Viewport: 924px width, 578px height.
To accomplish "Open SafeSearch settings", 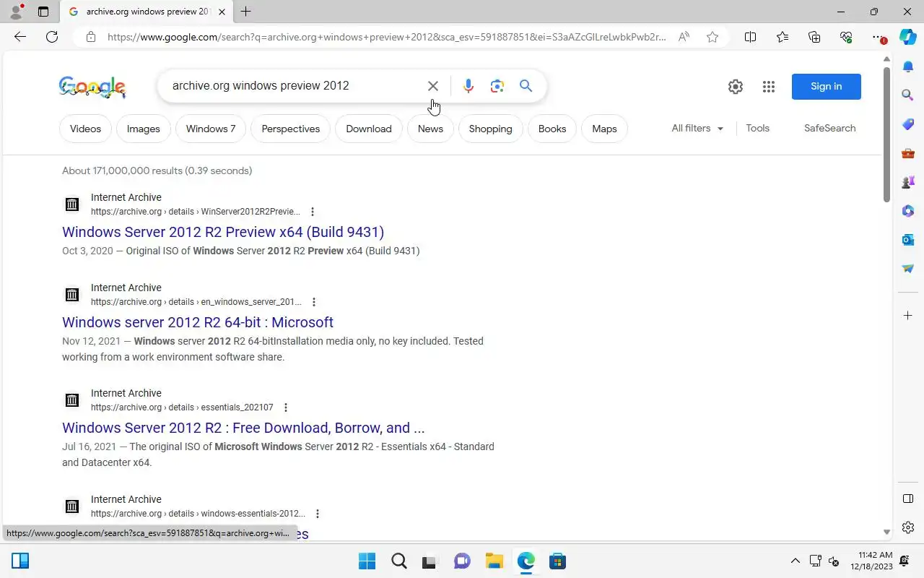I will pos(830,128).
